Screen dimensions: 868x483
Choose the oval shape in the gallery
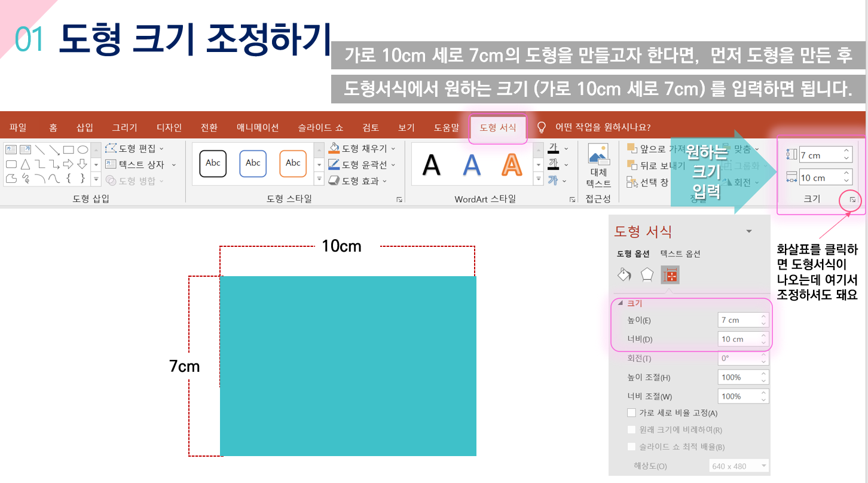coord(82,149)
